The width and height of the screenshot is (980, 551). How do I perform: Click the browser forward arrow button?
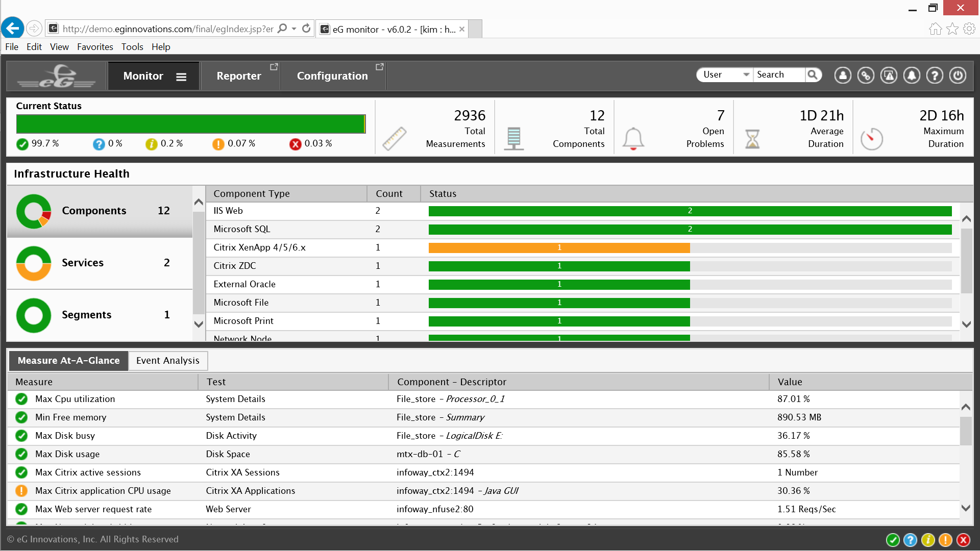click(34, 29)
